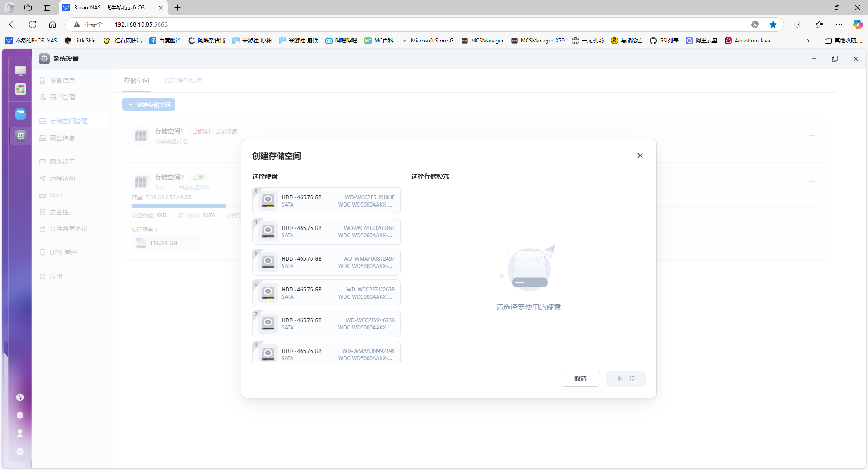Select the WD-WCC2EY246336 hard disk
The width and height of the screenshot is (868, 470).
(326, 324)
